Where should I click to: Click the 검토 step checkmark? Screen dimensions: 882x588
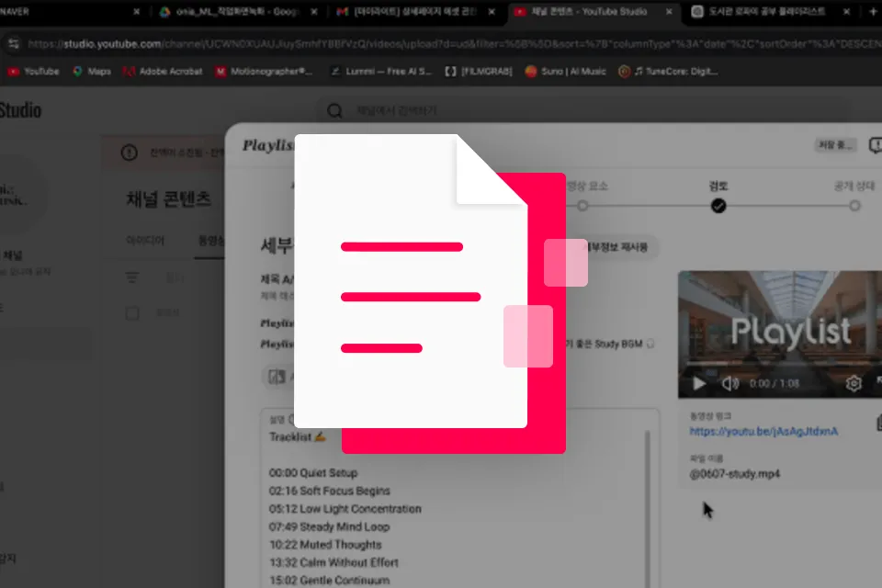coord(718,206)
